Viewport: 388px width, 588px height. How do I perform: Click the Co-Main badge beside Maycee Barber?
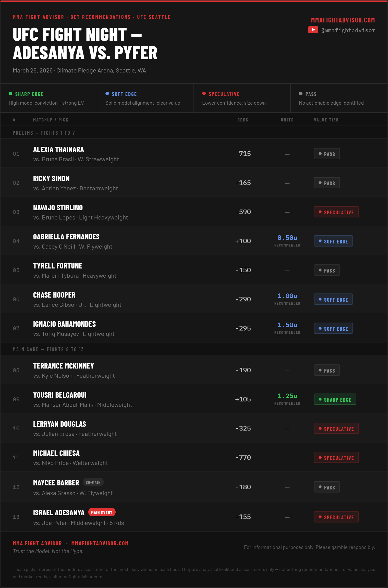click(93, 482)
